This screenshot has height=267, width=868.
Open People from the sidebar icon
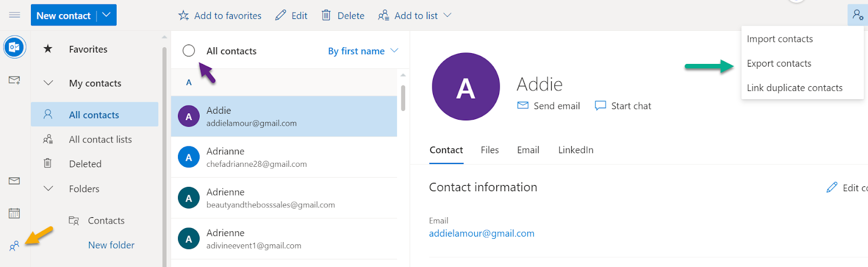point(15,246)
